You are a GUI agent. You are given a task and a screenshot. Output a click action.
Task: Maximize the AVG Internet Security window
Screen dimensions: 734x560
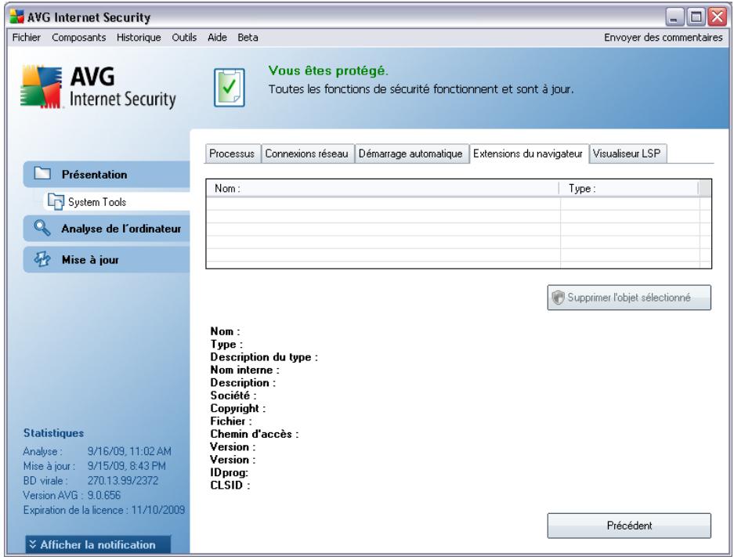coord(696,17)
